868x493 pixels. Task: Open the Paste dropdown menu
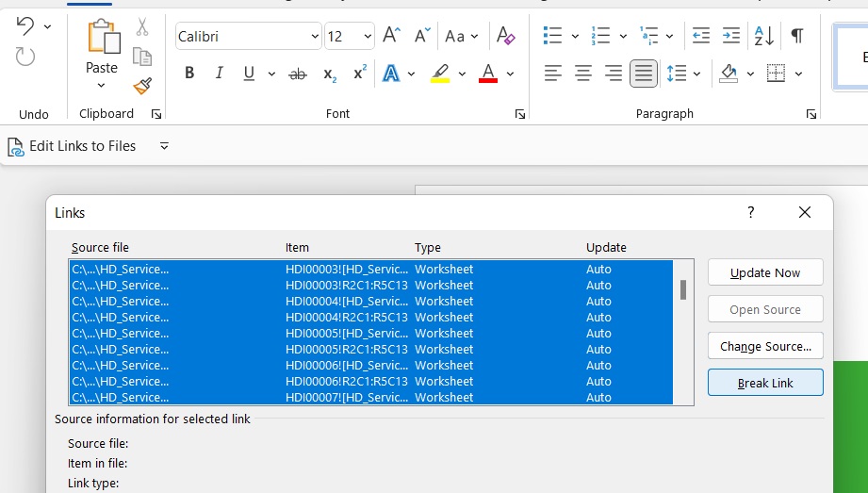pos(101,86)
